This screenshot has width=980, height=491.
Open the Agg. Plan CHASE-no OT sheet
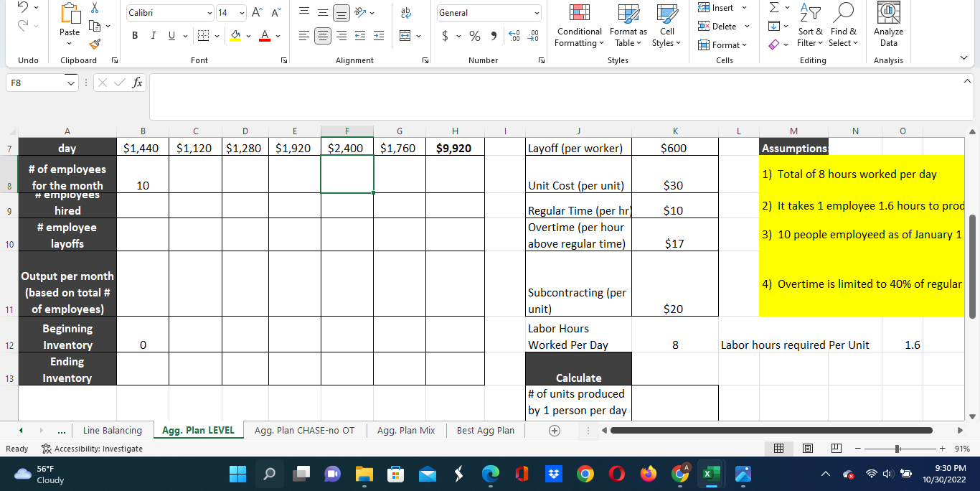(304, 431)
